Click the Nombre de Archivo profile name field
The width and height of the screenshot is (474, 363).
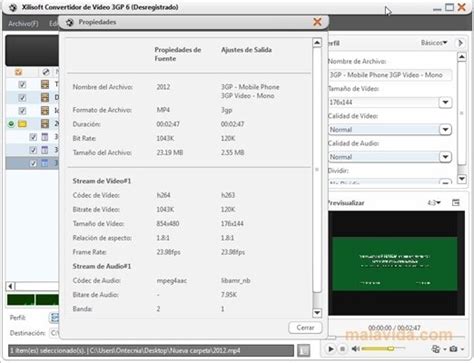coord(390,75)
